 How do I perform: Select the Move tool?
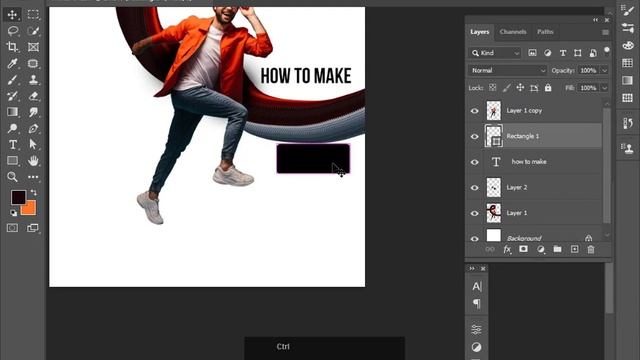(x=12, y=15)
